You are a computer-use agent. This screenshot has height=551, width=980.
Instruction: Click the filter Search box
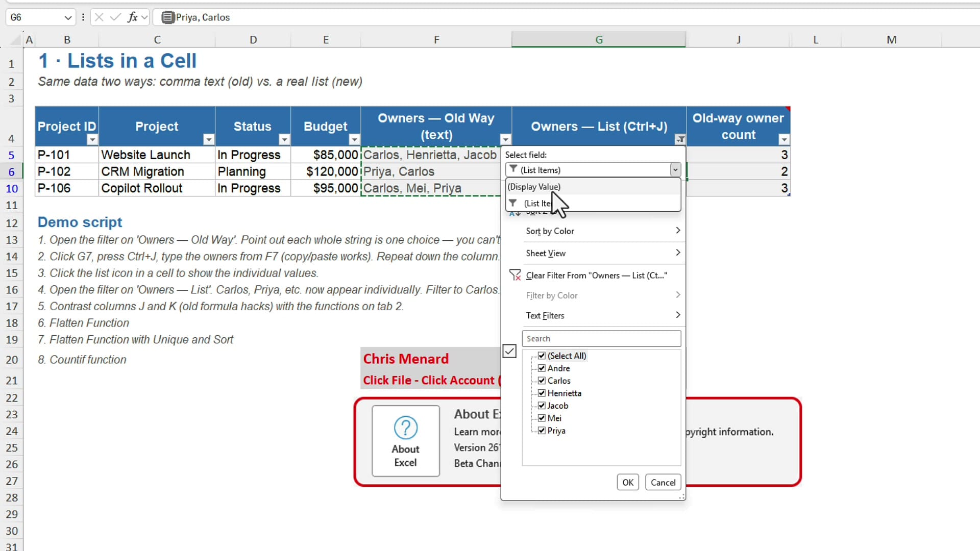coord(601,339)
